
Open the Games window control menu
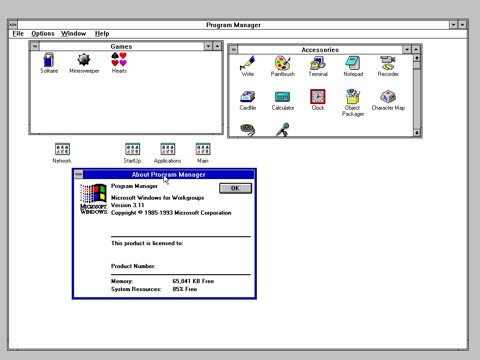pyautogui.click(x=35, y=46)
